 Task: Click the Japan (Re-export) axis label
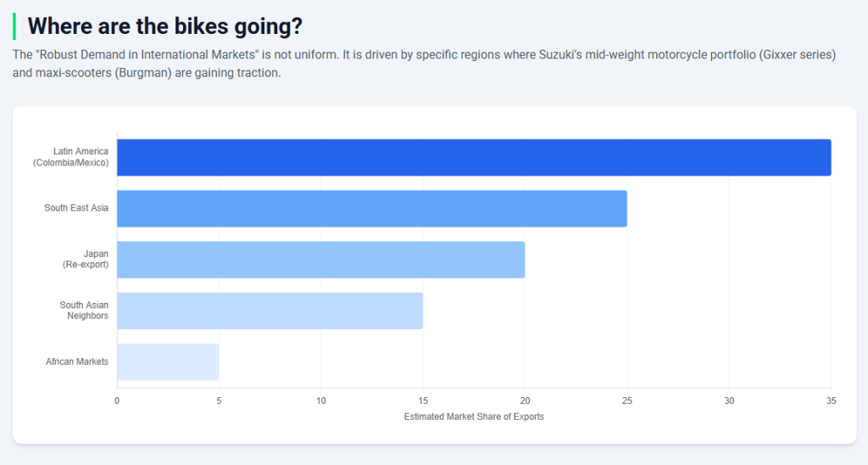[86, 260]
